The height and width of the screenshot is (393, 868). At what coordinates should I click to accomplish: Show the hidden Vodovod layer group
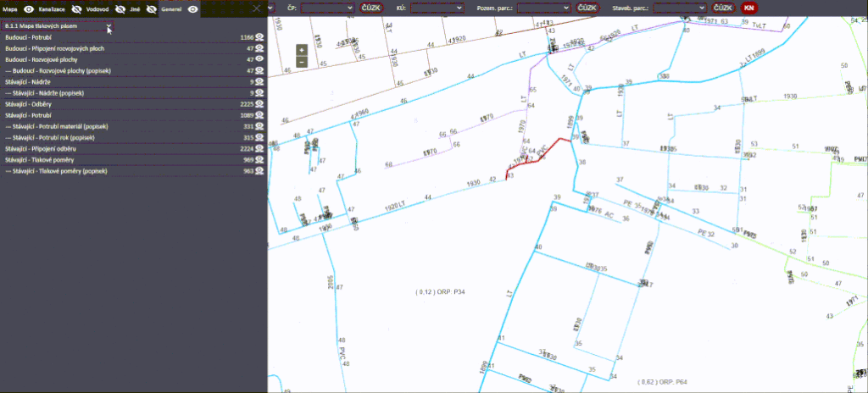point(121,8)
